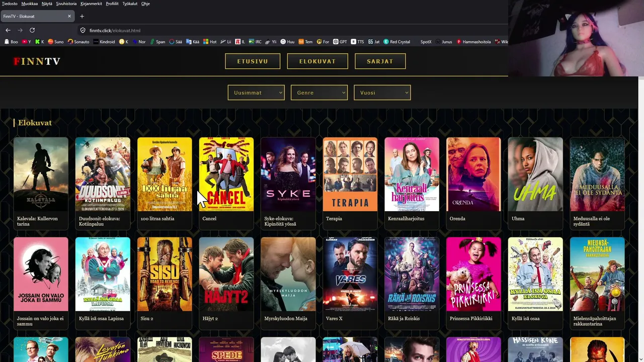Click the address bar URL field
Image resolution: width=644 pixels, height=362 pixels.
[x=292, y=30]
